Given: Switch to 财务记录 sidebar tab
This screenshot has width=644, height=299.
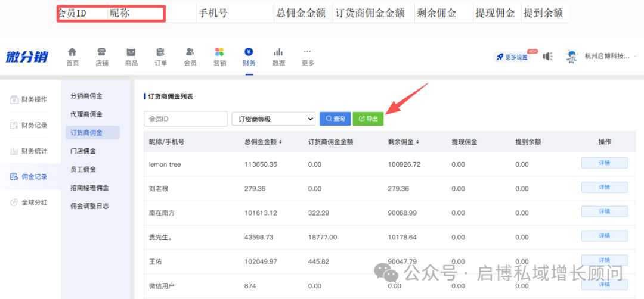Looking at the screenshot, I should click(34, 125).
